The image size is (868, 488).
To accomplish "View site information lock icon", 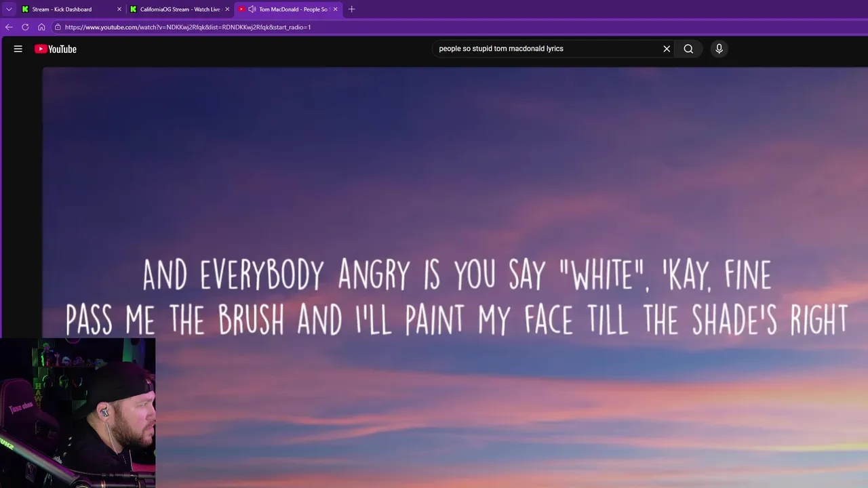I will (x=58, y=27).
